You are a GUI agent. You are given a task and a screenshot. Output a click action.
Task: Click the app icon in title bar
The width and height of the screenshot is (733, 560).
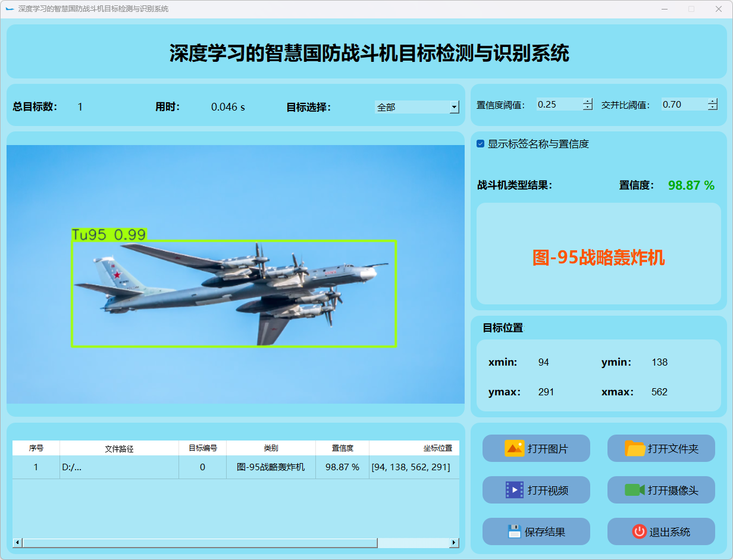pos(10,9)
